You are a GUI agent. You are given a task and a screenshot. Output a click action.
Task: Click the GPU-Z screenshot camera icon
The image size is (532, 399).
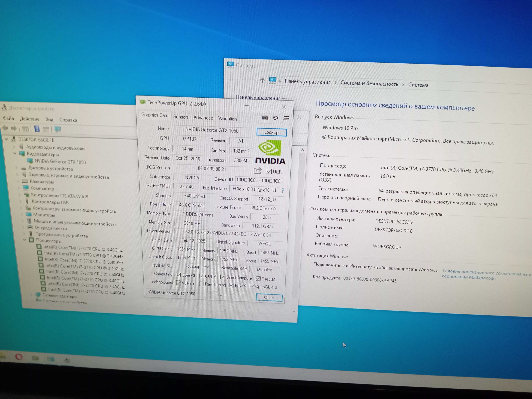265,118
